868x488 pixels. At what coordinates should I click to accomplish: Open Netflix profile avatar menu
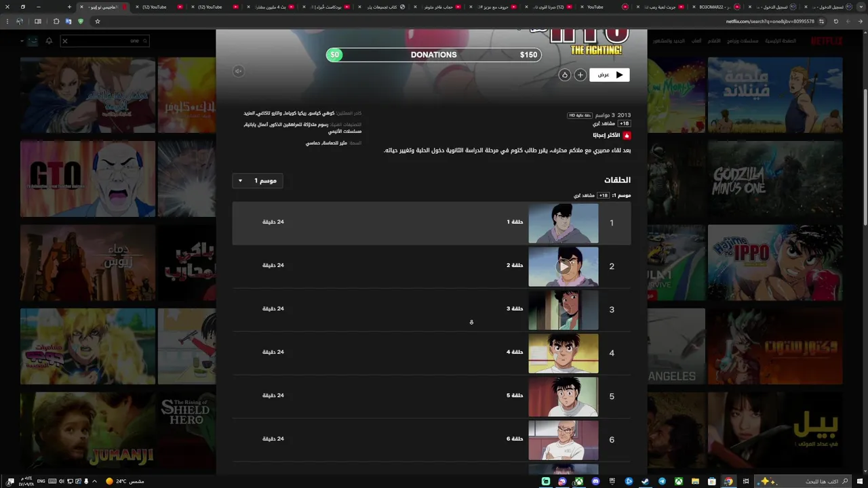33,41
